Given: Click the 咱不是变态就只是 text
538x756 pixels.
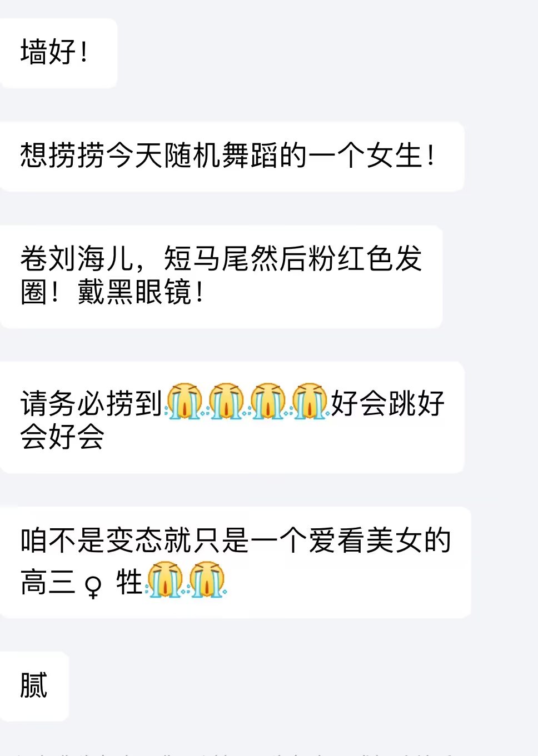Looking at the screenshot, I should (134, 540).
